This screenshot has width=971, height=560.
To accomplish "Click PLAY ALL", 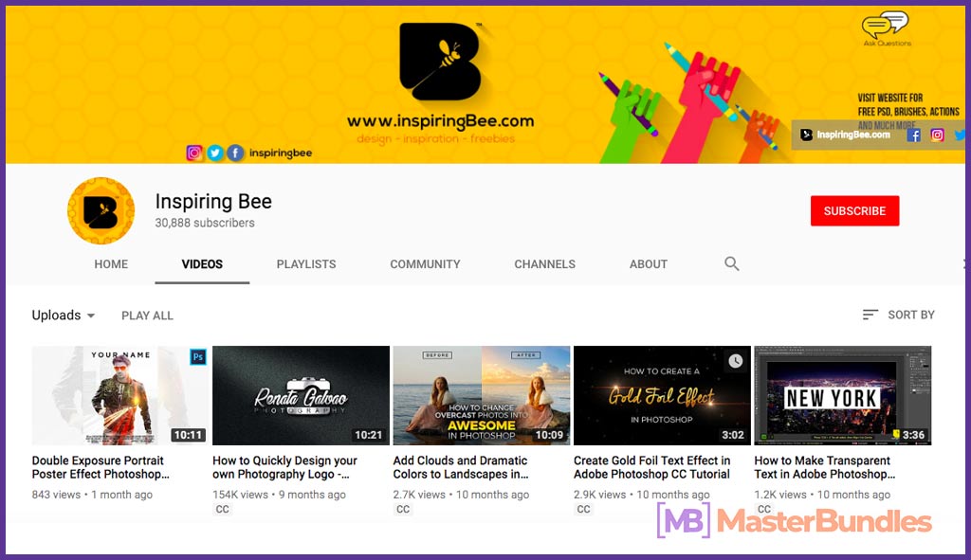I will (x=147, y=316).
